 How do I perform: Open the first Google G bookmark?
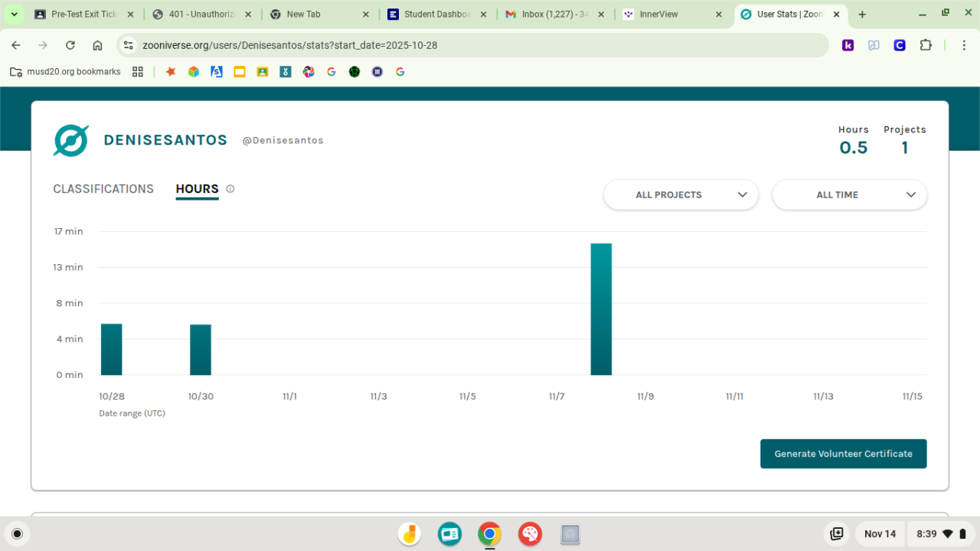(332, 72)
